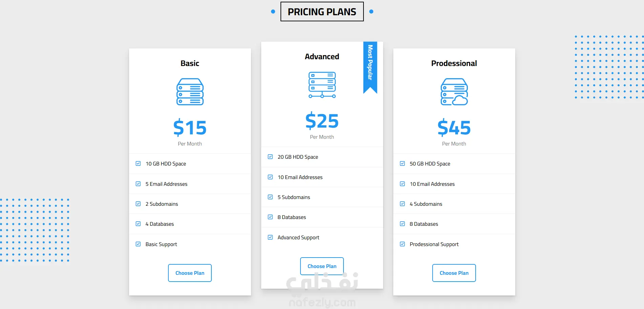Click the check icon beside Advanced Support

(270, 237)
